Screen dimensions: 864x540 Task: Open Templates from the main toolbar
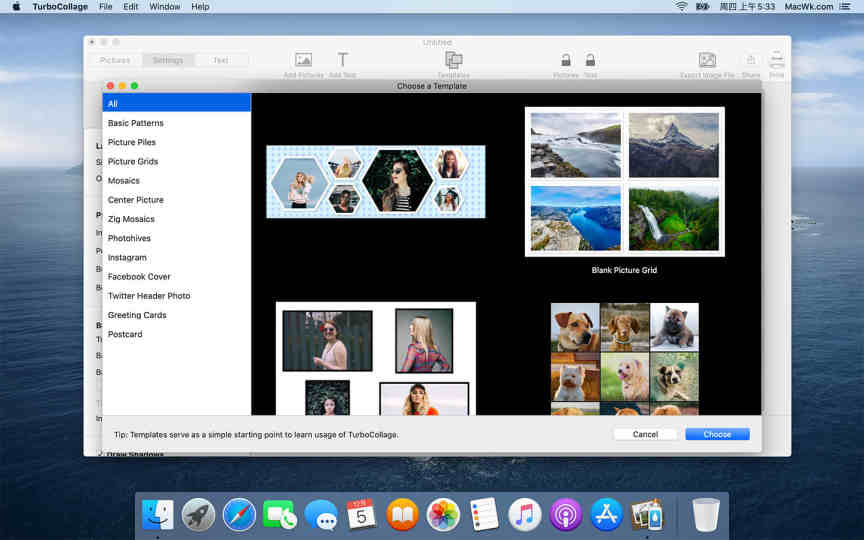pos(453,60)
